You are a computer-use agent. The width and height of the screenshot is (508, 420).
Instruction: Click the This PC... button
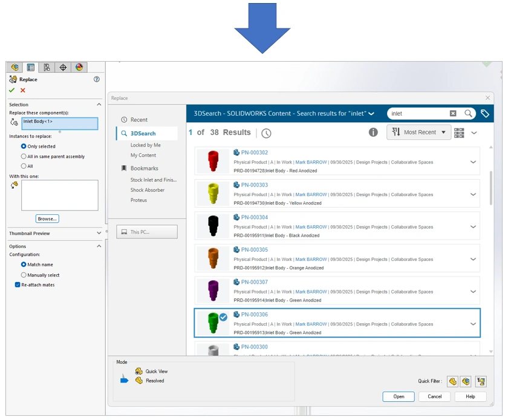coord(147,232)
